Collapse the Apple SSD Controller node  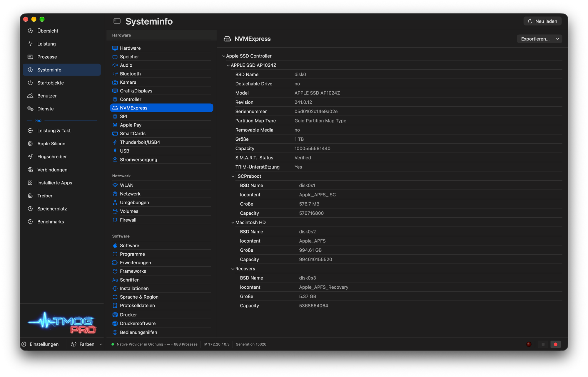[223, 56]
